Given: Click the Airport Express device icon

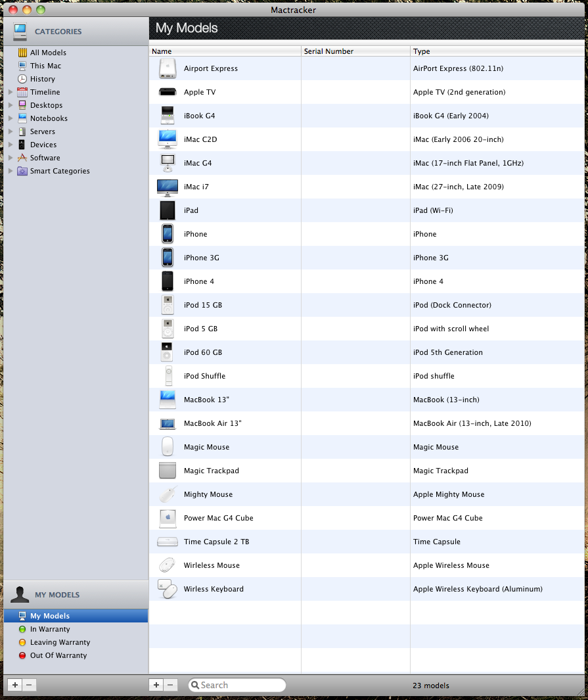Looking at the screenshot, I should click(x=168, y=68).
